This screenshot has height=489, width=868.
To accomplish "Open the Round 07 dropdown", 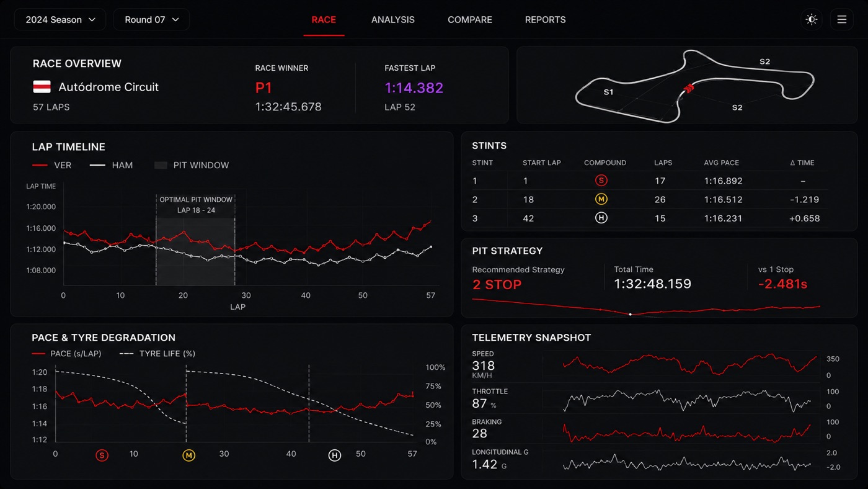I will [x=151, y=20].
